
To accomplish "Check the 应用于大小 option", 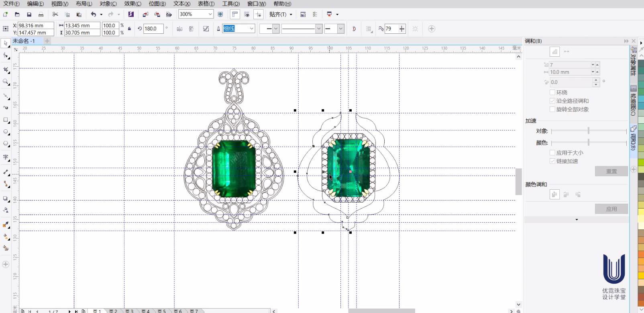I will [552, 153].
